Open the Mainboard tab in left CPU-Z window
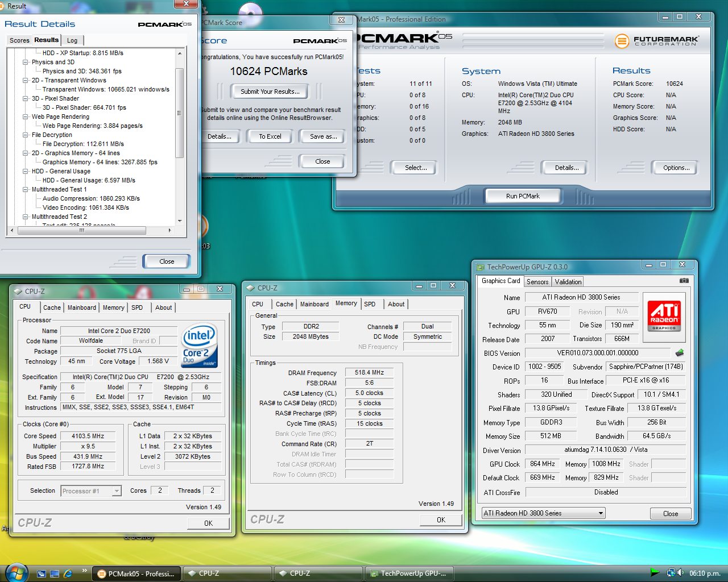This screenshot has width=728, height=582. [x=82, y=307]
